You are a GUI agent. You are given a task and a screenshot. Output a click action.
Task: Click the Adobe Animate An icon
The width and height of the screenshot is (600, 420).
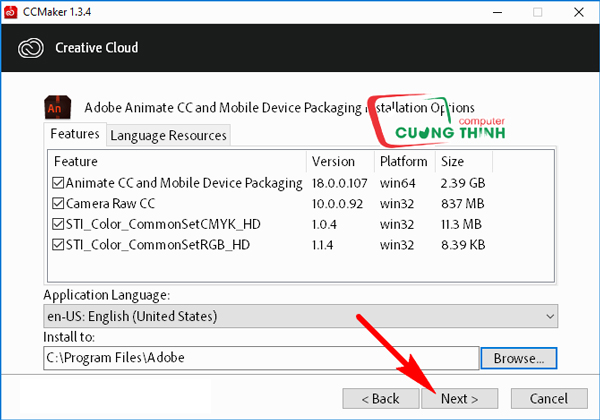pos(57,107)
